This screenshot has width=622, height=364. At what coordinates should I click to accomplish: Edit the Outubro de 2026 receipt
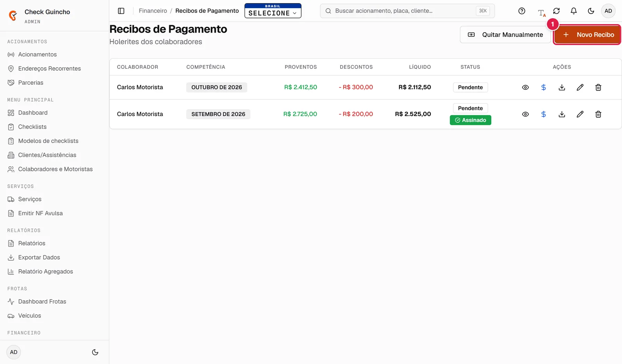tap(580, 87)
